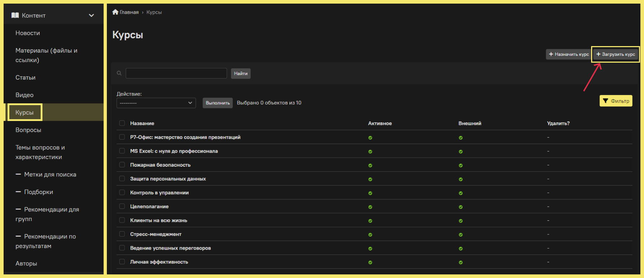The image size is (644, 278).
Task: Open Материалы (файлы и ссылки) section
Action: coord(46,55)
